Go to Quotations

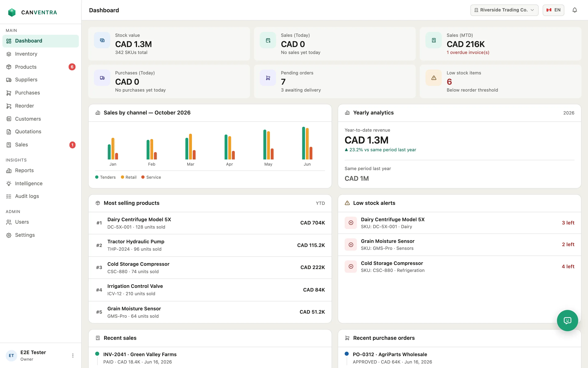pyautogui.click(x=41, y=132)
